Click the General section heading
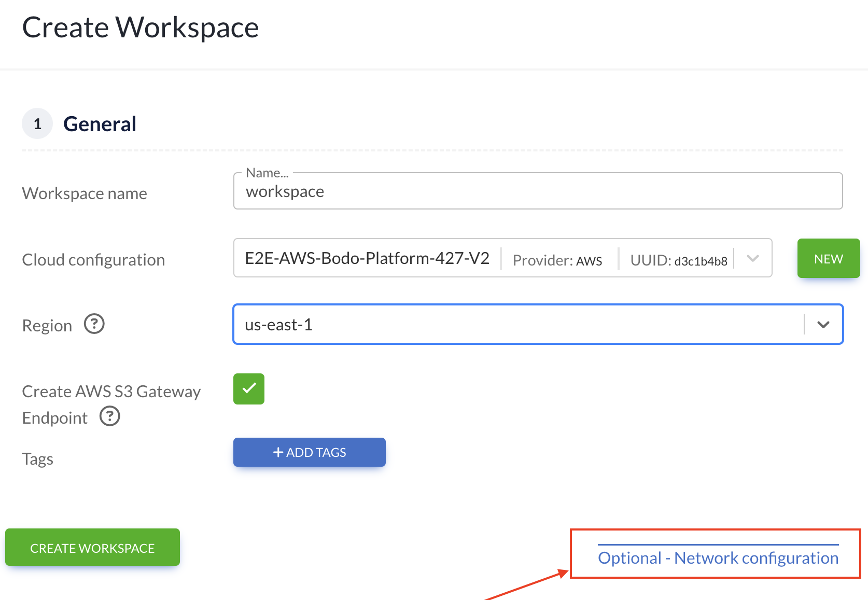 point(100,124)
